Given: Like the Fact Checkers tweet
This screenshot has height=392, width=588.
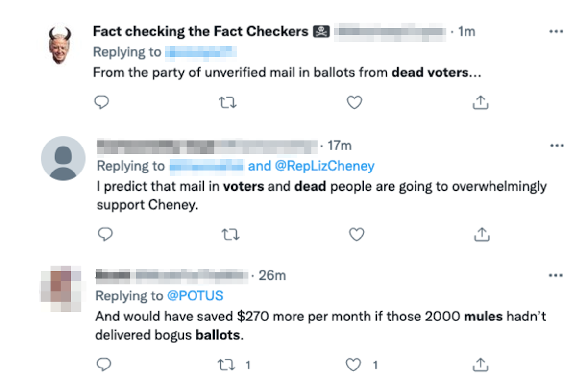Looking at the screenshot, I should (354, 102).
